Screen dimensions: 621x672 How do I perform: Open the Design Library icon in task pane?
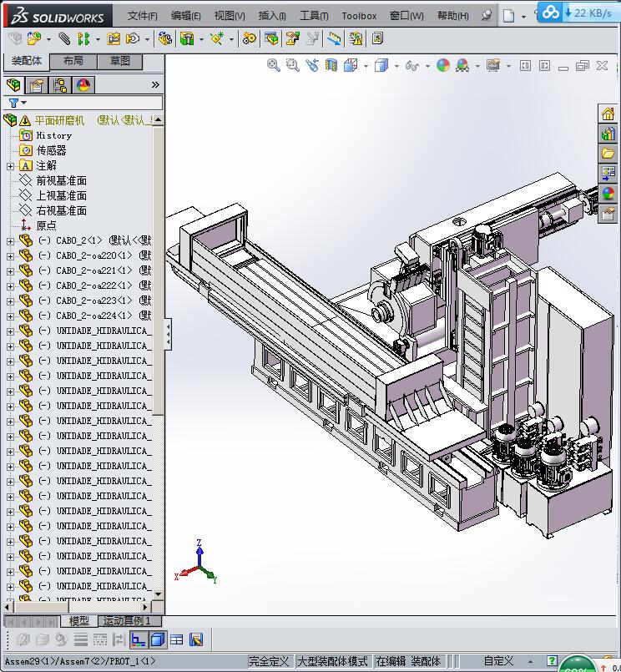click(608, 134)
